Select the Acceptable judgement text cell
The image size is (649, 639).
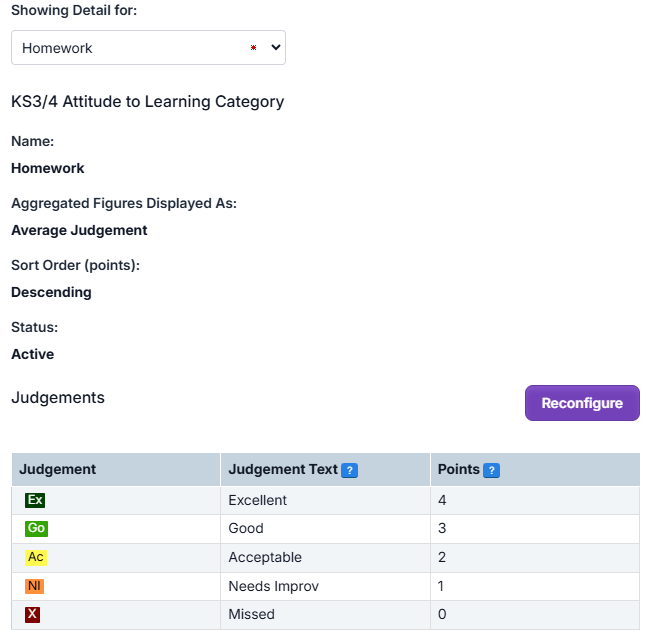265,557
